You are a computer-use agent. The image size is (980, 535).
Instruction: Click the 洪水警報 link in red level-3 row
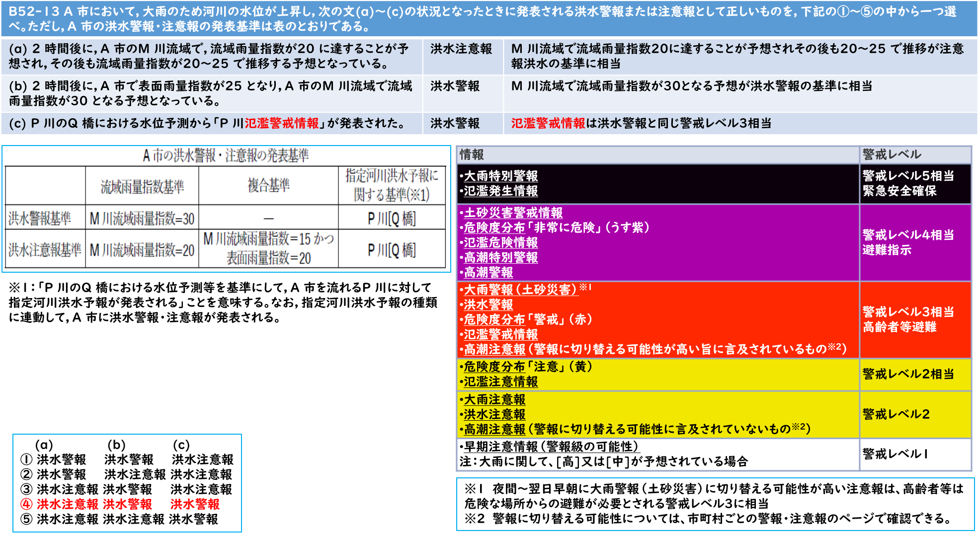tap(488, 305)
